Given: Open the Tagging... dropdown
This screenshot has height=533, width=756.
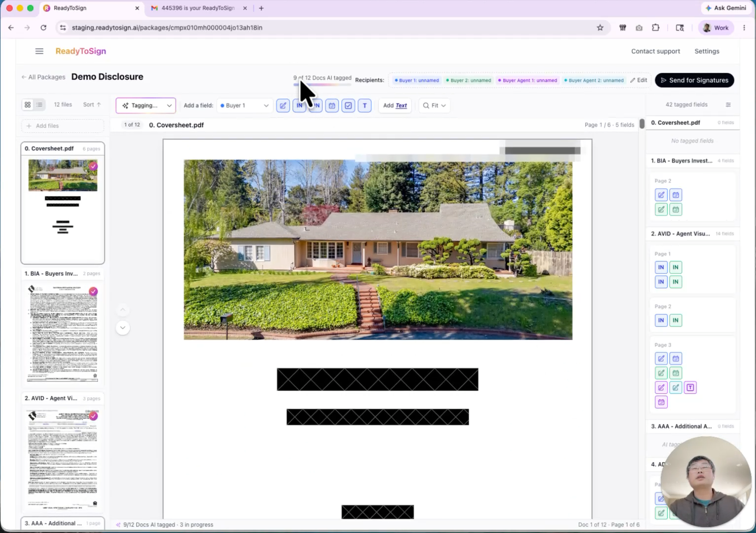Looking at the screenshot, I should coord(146,106).
